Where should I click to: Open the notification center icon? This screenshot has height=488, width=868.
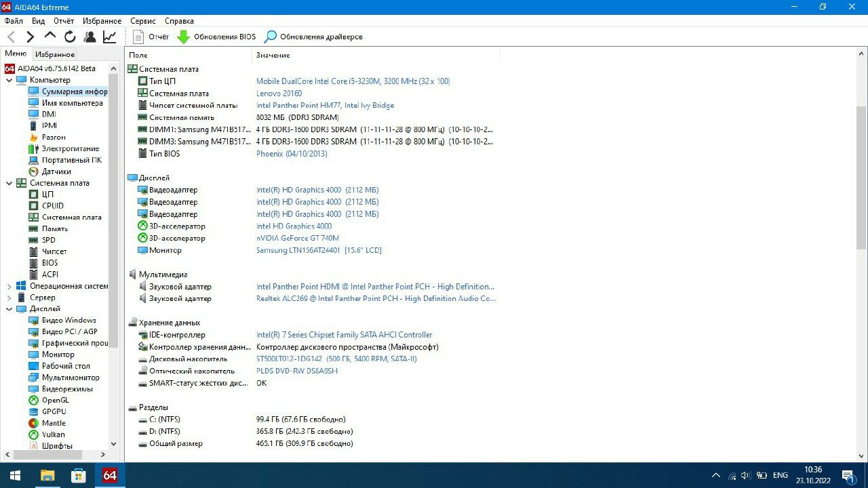click(848, 476)
